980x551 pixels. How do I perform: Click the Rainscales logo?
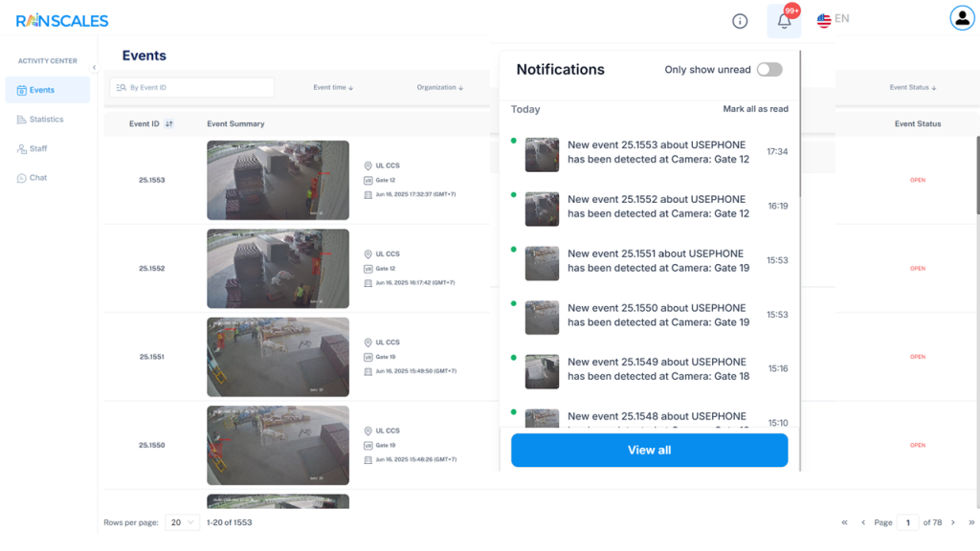[62, 20]
